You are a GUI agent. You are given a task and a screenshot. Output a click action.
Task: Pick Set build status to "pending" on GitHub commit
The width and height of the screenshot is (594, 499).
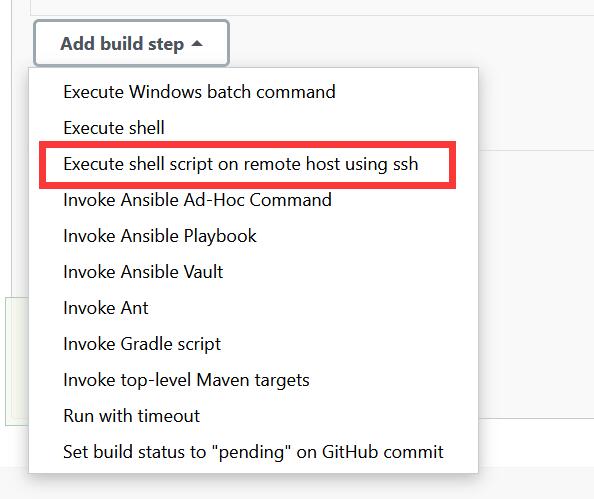click(x=253, y=452)
